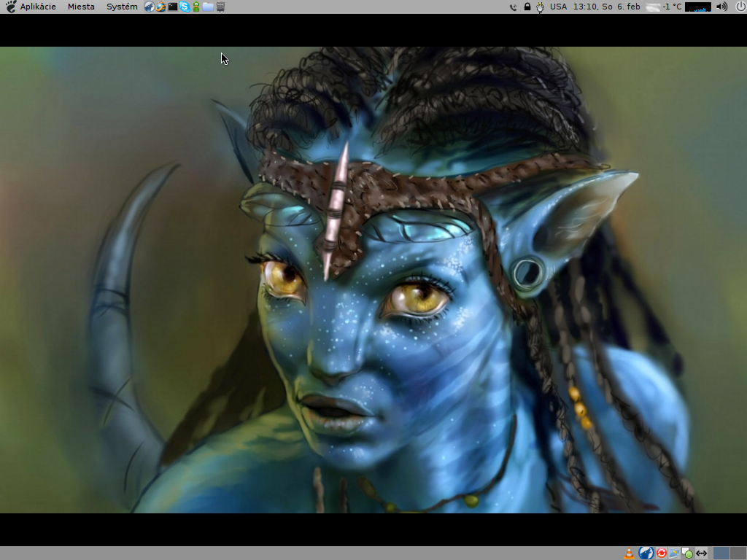The width and height of the screenshot is (747, 560).
Task: Launch Skype from the top panel
Action: 185,7
